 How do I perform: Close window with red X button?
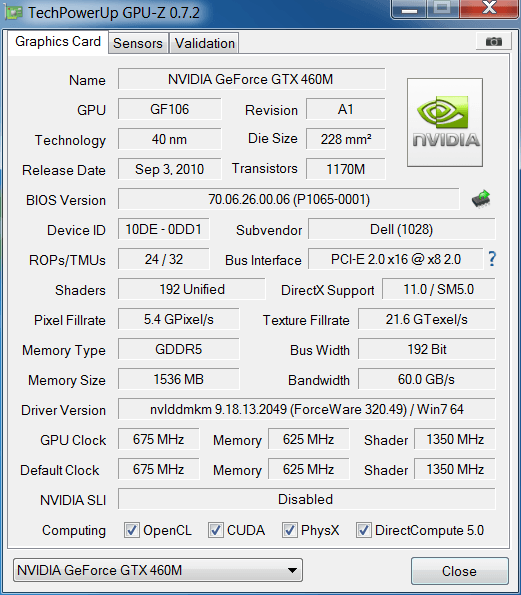[489, 9]
